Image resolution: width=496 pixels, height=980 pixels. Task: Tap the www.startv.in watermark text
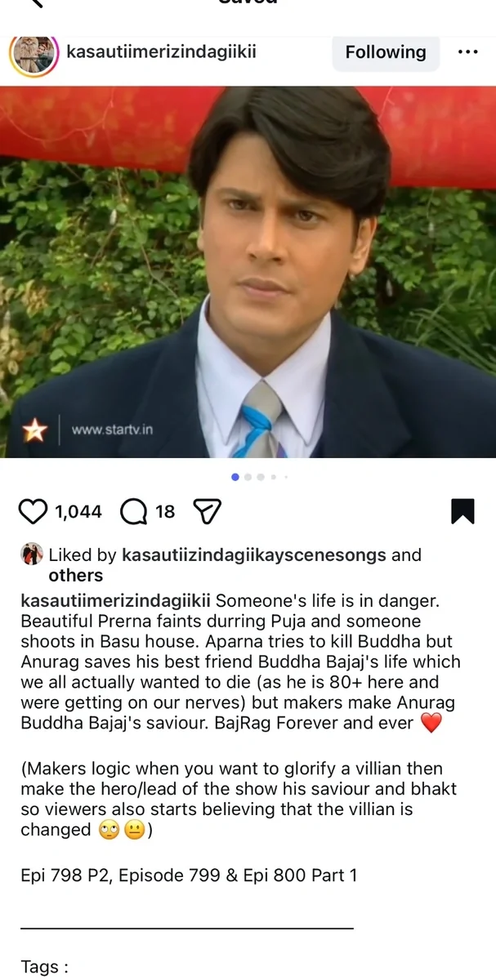112,430
